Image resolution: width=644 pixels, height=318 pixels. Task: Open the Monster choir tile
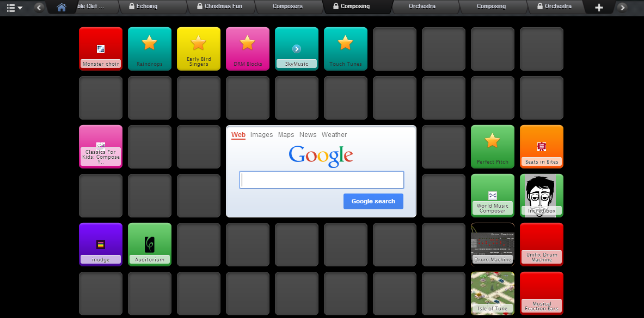(x=101, y=49)
